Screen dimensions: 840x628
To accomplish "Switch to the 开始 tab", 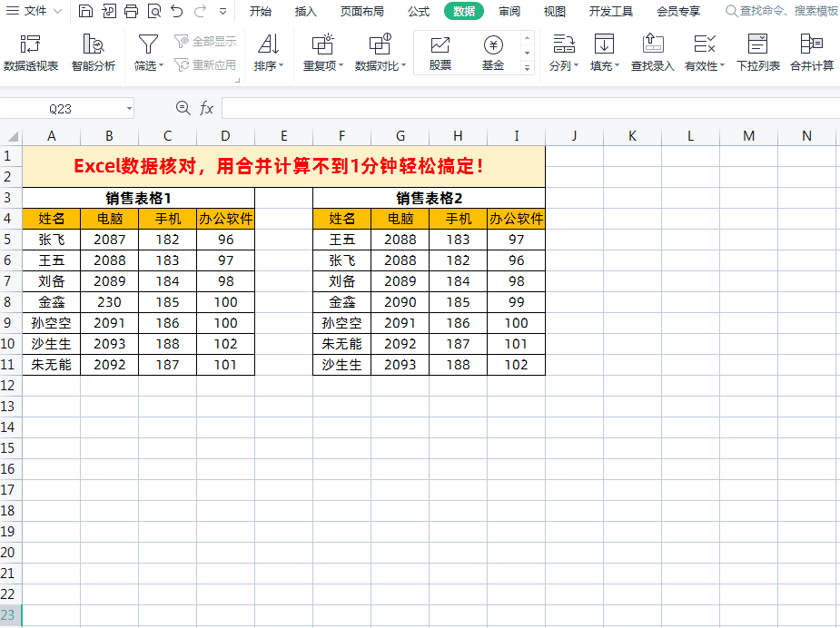I will click(x=261, y=11).
